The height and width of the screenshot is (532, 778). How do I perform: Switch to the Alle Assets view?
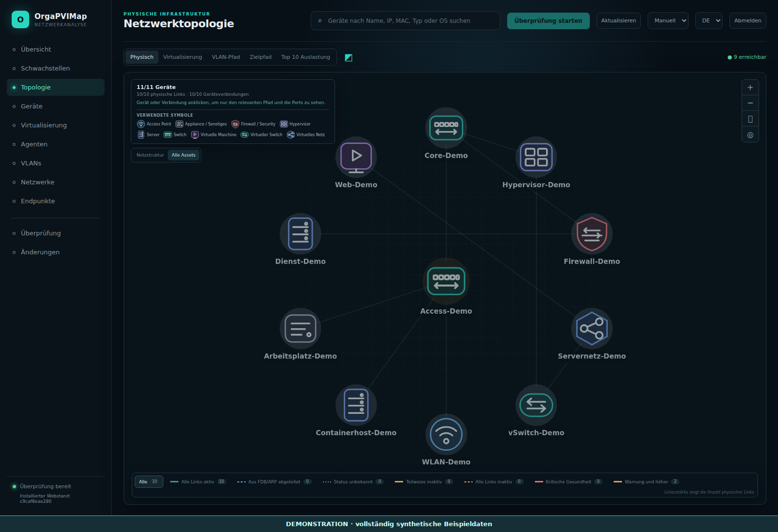(183, 155)
